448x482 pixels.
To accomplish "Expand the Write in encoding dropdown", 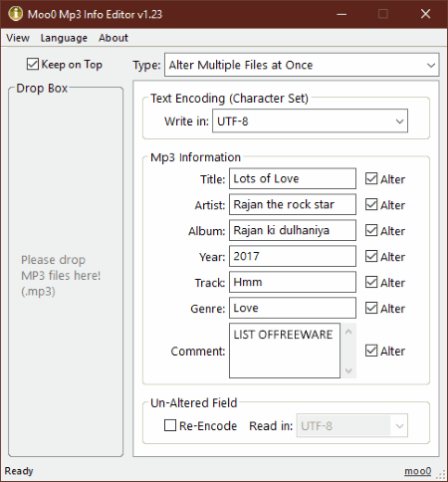I will pyautogui.click(x=310, y=121).
